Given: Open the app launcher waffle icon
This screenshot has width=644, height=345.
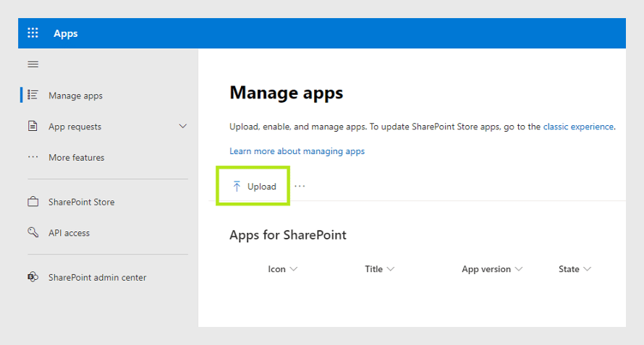Looking at the screenshot, I should (x=33, y=33).
